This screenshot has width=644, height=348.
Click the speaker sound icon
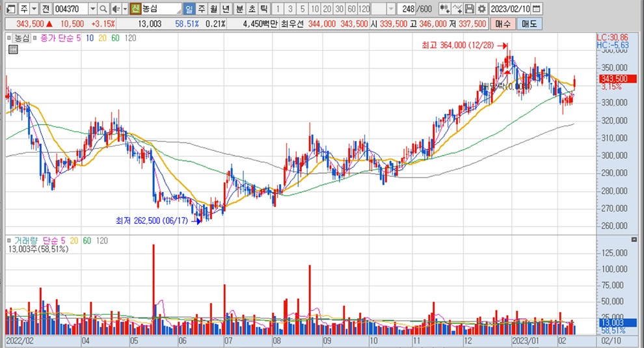pos(116,9)
